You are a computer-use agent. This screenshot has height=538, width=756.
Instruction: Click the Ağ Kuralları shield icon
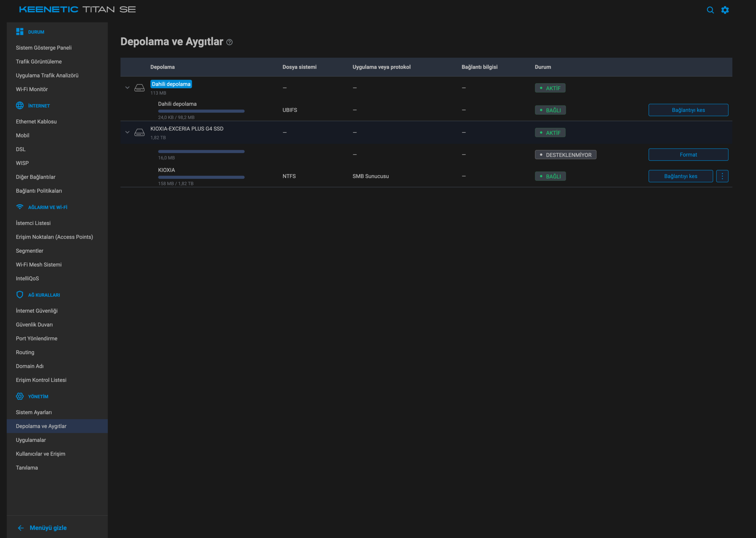[20, 295]
